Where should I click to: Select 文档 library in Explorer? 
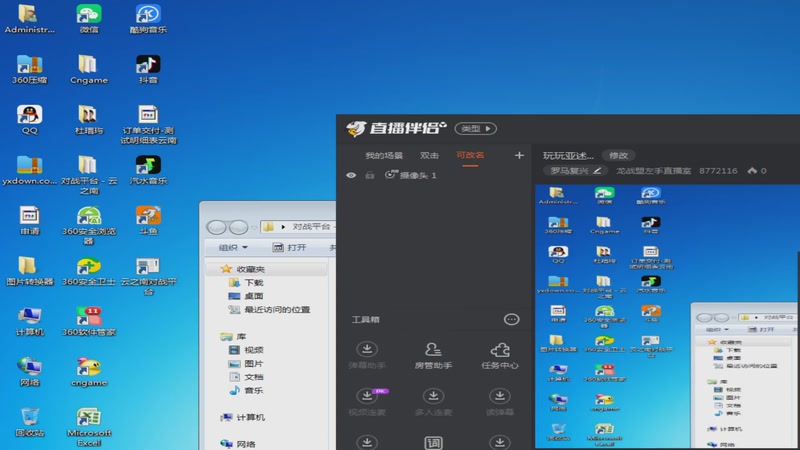[x=246, y=377]
